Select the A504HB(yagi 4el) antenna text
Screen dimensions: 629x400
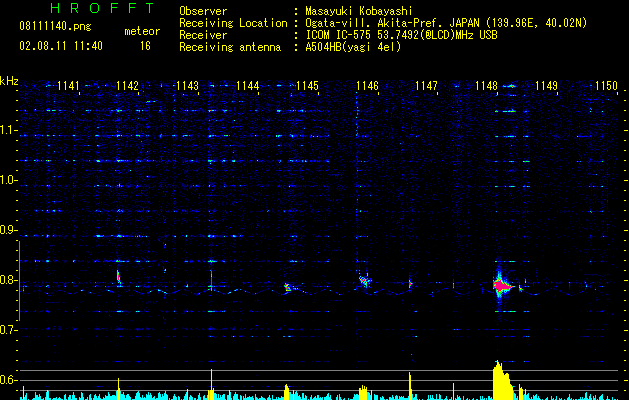[x=353, y=47]
